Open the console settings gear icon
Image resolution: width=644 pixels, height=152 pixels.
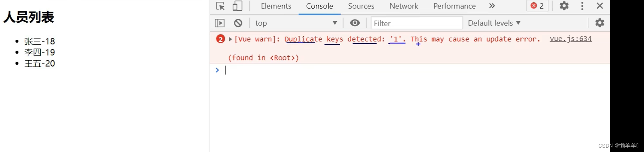pos(599,23)
